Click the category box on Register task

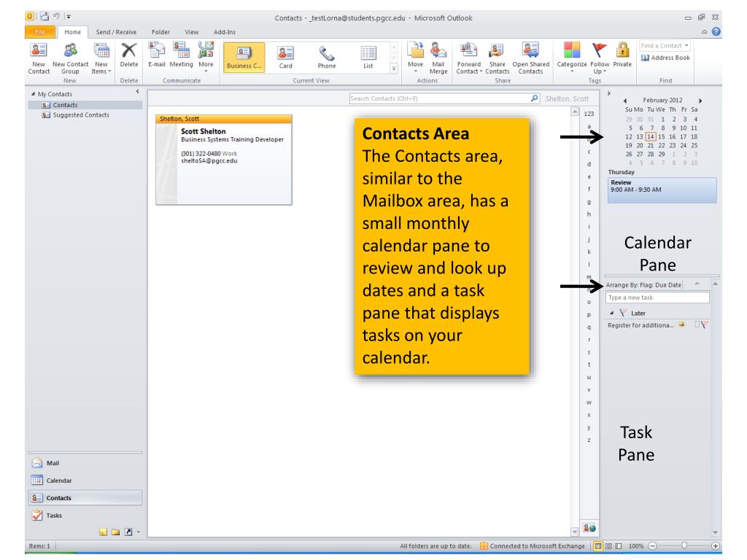[x=697, y=324]
